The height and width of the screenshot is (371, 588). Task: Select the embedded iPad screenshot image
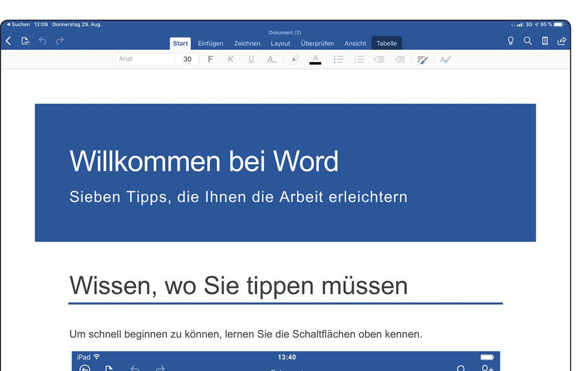286,361
